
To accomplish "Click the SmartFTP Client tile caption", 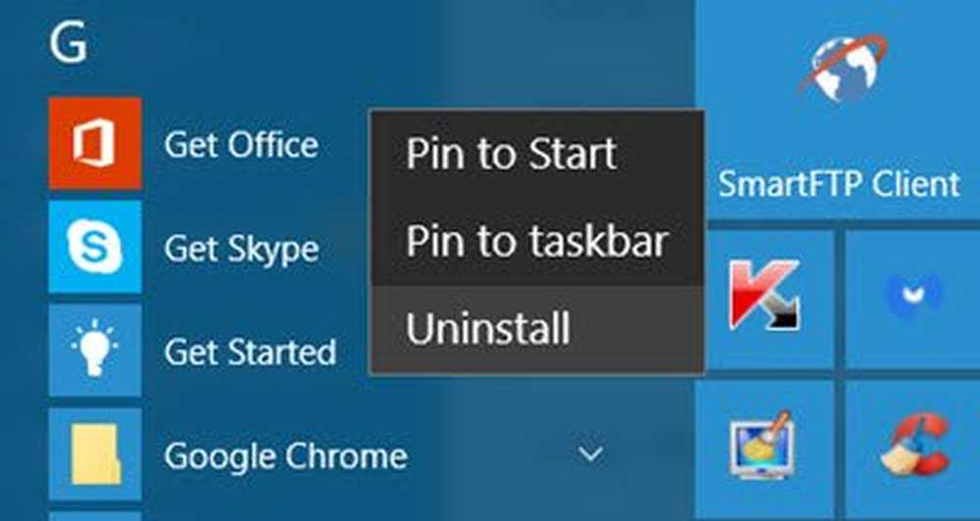I will click(x=839, y=184).
